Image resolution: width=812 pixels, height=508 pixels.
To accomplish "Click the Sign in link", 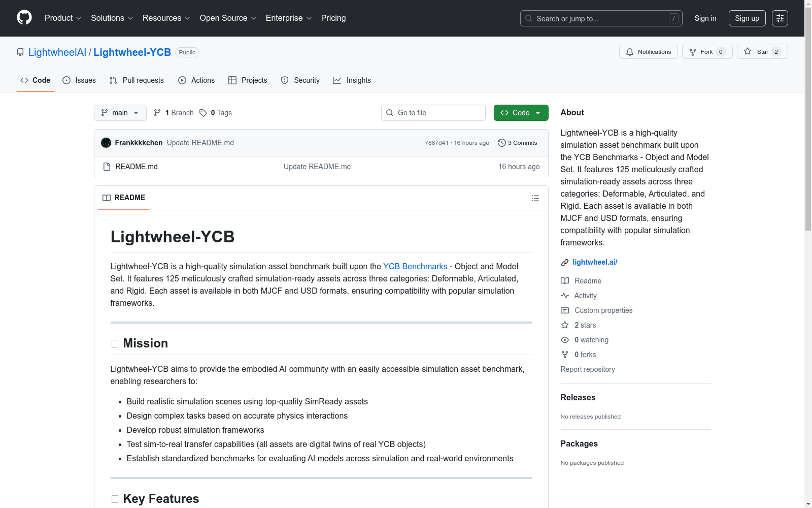I will (705, 18).
